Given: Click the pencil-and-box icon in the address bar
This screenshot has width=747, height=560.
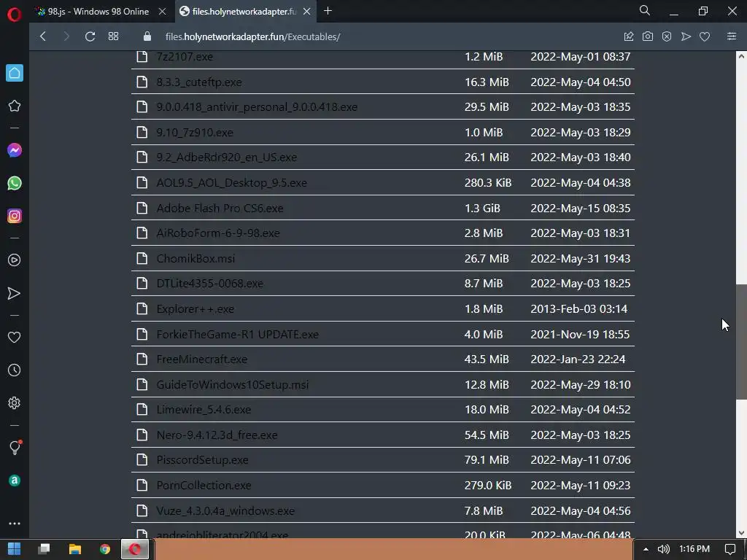Looking at the screenshot, I should (x=629, y=36).
